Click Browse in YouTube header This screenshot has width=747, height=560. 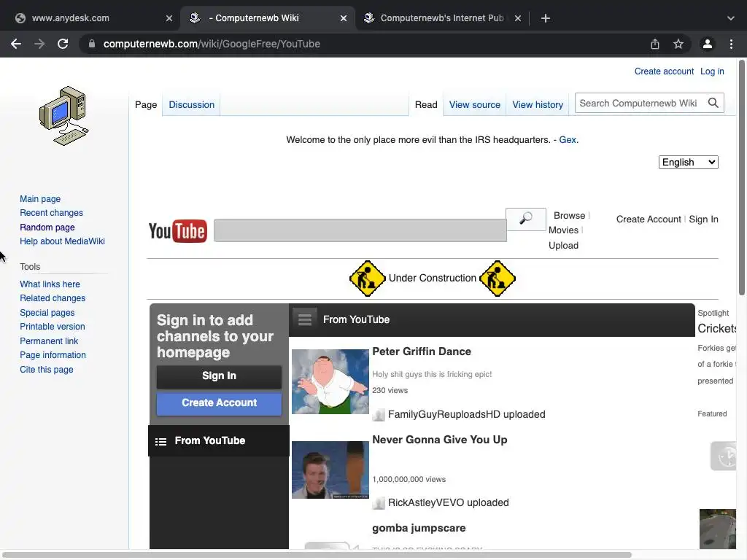coord(569,216)
